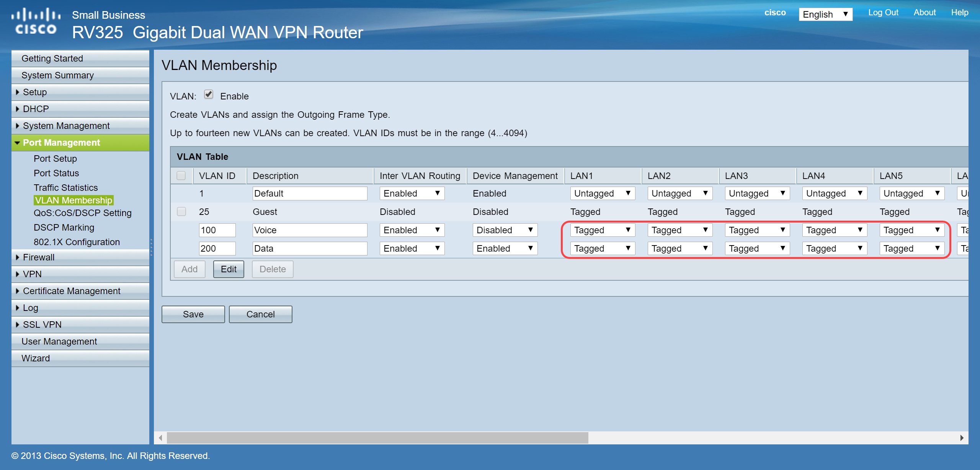This screenshot has height=470, width=980.
Task: Open the English language dropdown
Action: click(825, 15)
